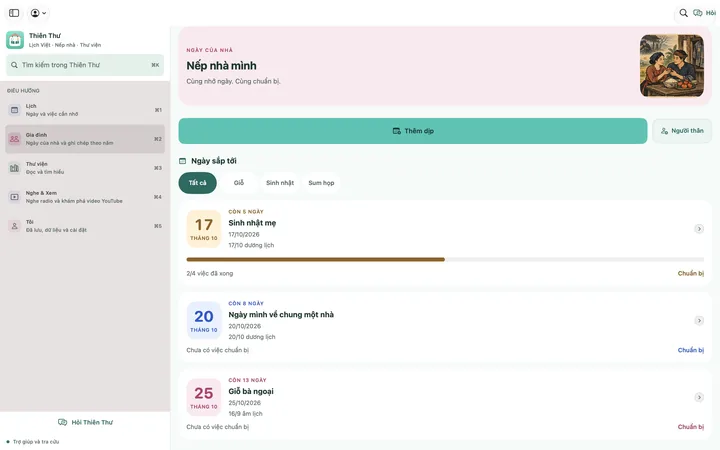This screenshot has width=720, height=450.
Task: Click the CÒN 5 NGÀY label
Action: point(246,212)
